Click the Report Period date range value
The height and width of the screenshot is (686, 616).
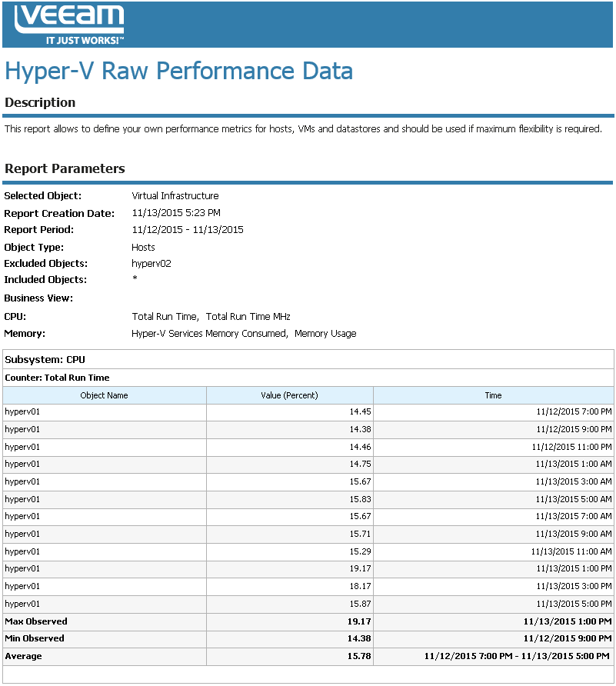pos(188,230)
